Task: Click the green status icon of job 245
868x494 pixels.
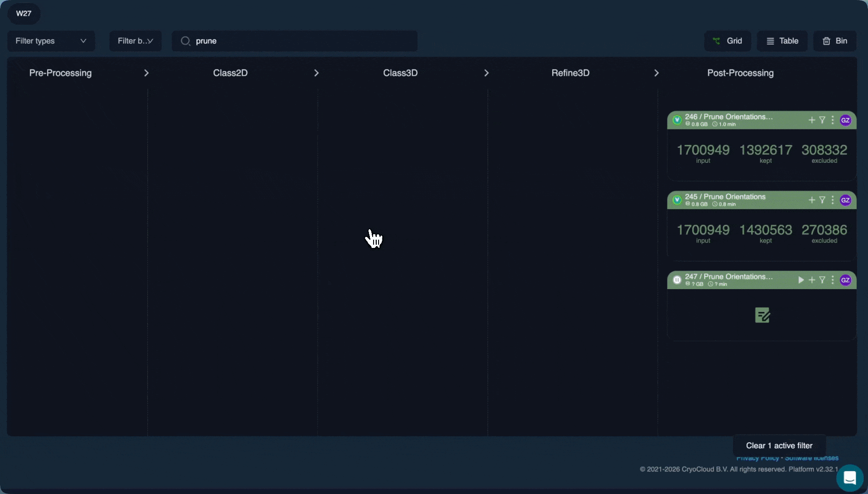Action: coord(677,200)
